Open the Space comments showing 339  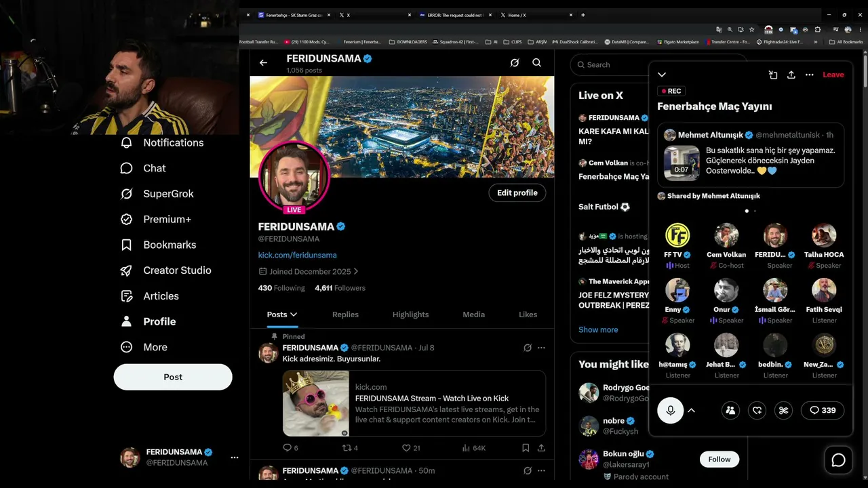click(823, 410)
